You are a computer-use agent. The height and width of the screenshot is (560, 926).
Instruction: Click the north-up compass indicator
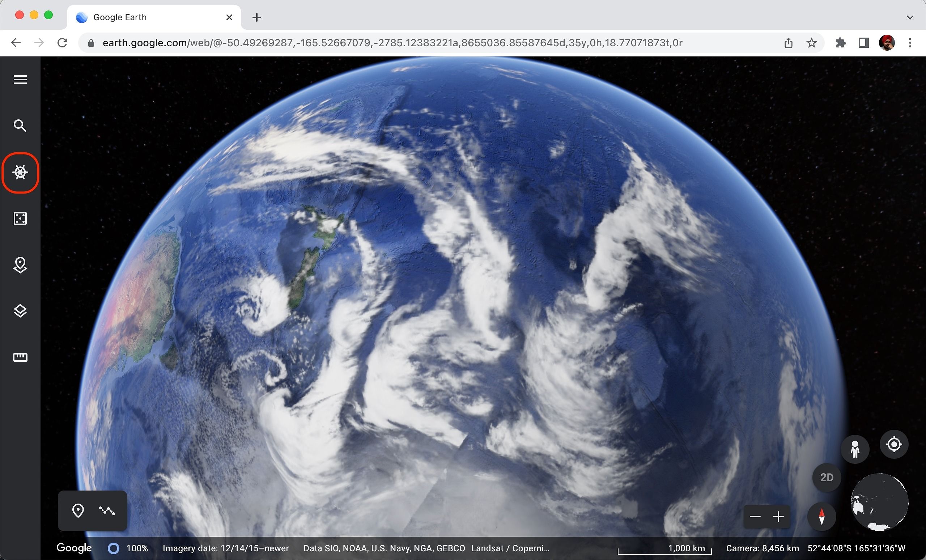(x=822, y=516)
